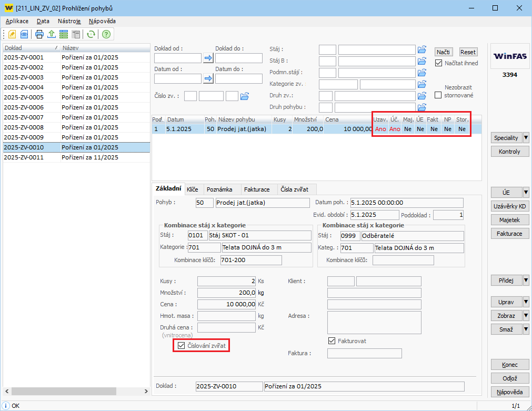Click the export upload arrow icon
The image size is (532, 411).
52,34
